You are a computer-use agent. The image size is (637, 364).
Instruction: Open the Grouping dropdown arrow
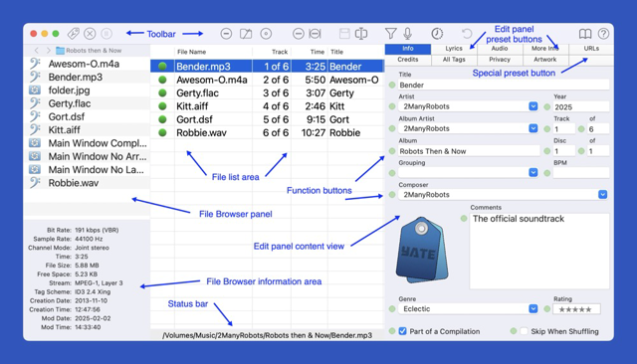533,172
